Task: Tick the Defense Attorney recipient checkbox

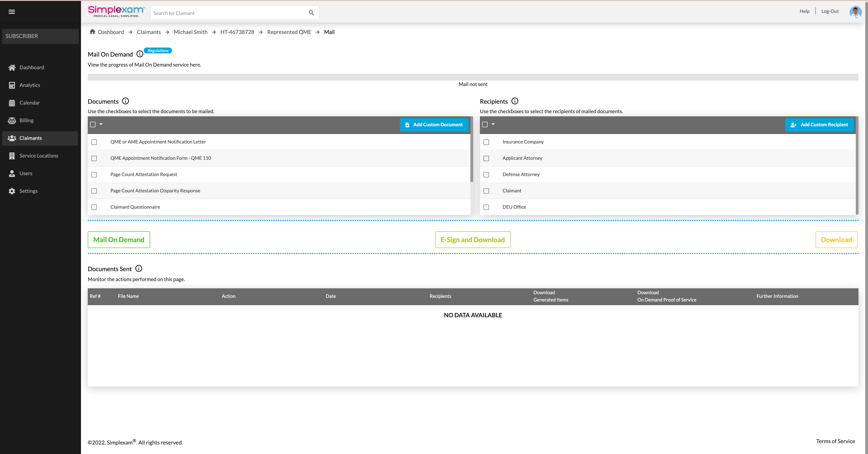Action: tap(486, 175)
